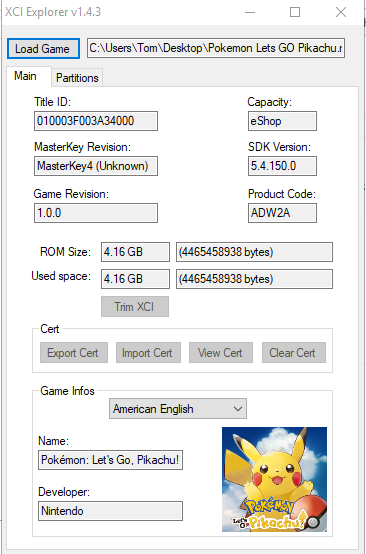Click the Export Cert button
Viewport: 366px width, 554px height.
tap(73, 353)
